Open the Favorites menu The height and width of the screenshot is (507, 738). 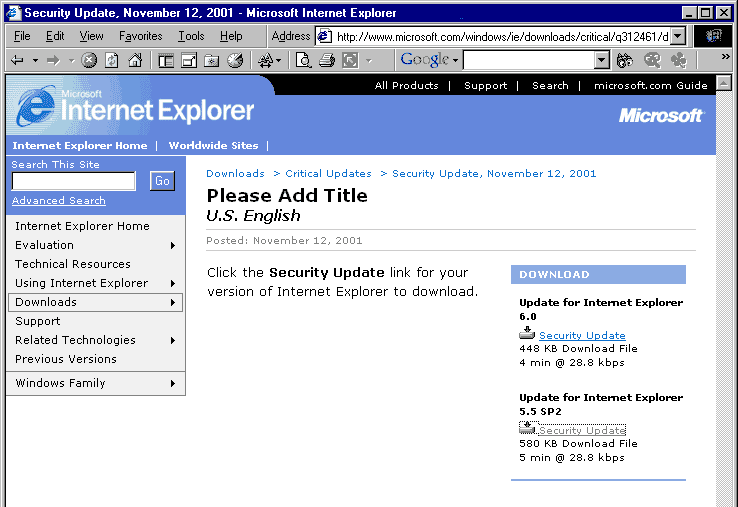pos(141,36)
